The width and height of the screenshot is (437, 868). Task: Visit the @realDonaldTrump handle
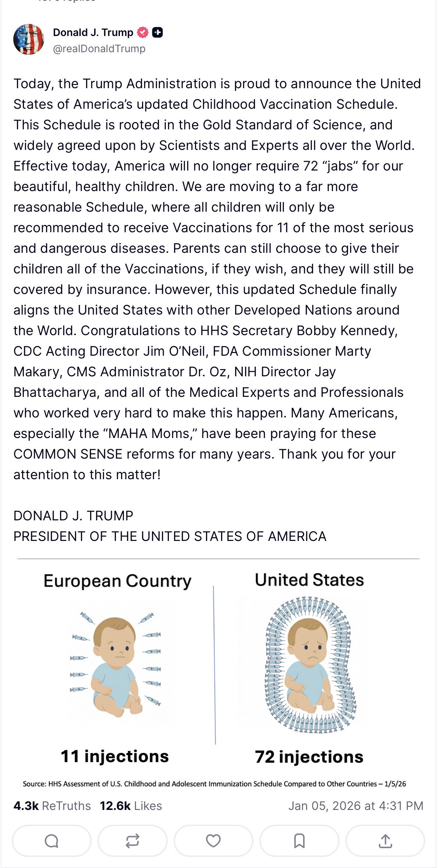coord(99,49)
